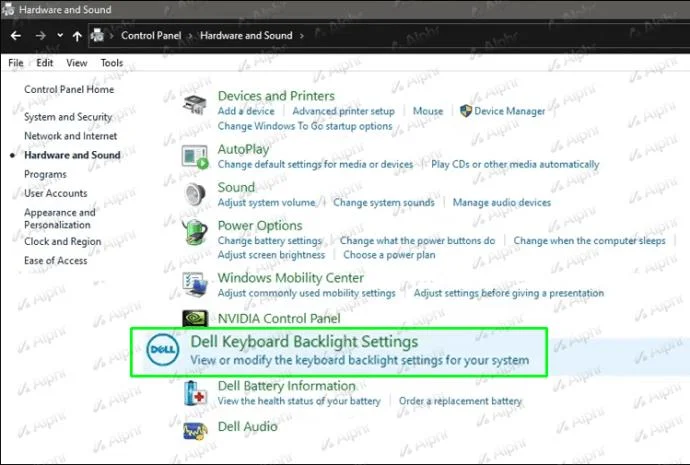Image resolution: width=690 pixels, height=465 pixels.
Task: Open Windows Mobility Center heading
Action: pyautogui.click(x=290, y=278)
